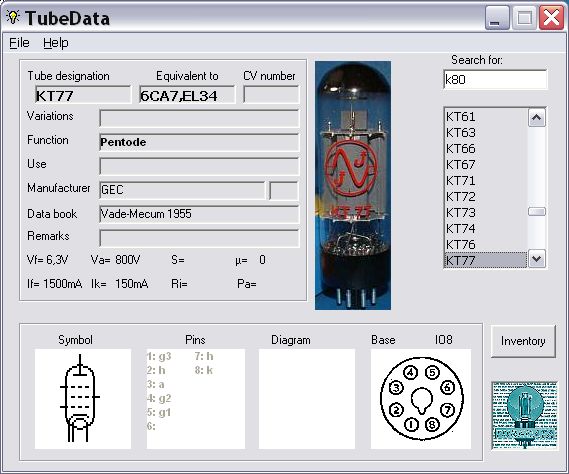Click the Remarks field
This screenshot has width=569, height=474.
pos(199,238)
